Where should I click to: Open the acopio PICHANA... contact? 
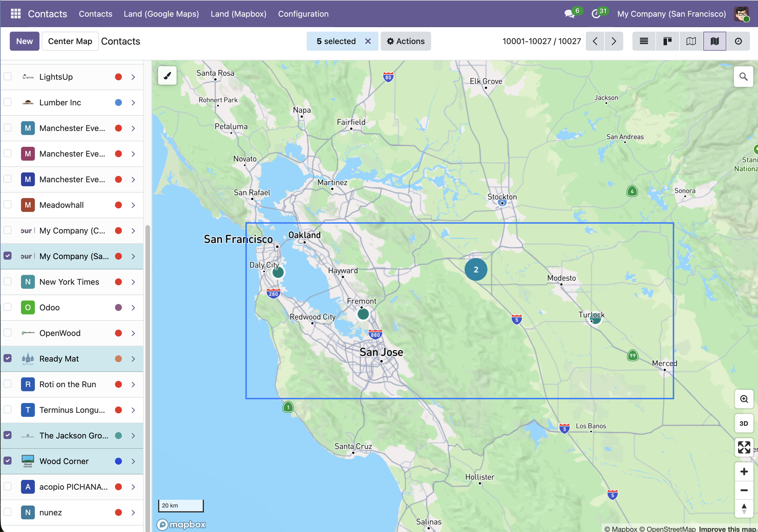click(73, 487)
